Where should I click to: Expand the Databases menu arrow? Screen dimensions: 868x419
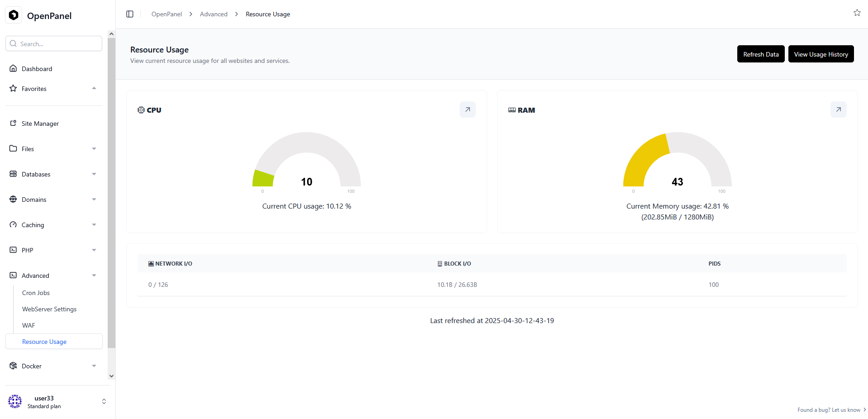point(94,174)
